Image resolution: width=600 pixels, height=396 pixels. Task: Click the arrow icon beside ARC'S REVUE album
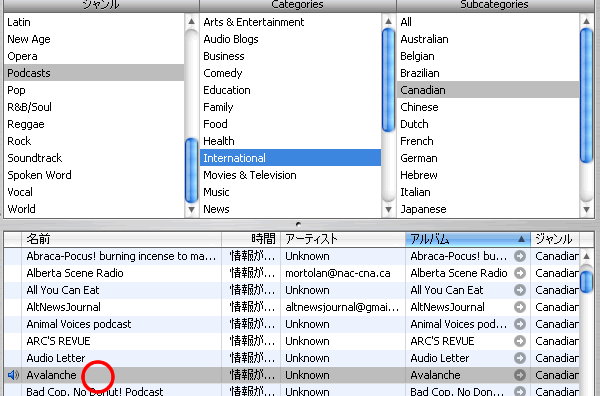(520, 341)
